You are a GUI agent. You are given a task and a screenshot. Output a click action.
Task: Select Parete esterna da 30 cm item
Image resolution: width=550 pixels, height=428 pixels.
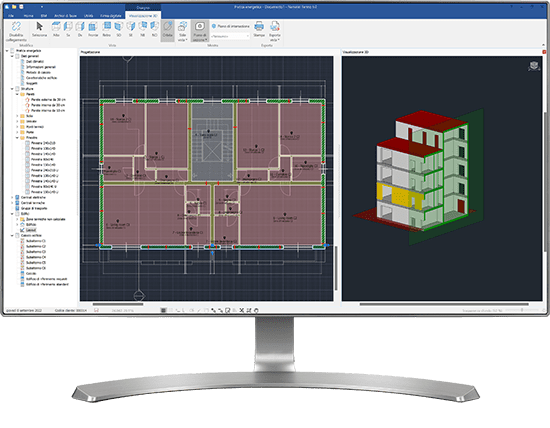(x=48, y=100)
